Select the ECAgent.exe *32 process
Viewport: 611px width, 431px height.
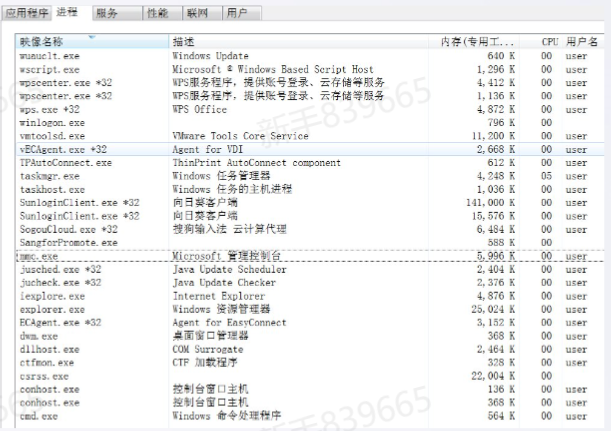[x=310, y=323]
